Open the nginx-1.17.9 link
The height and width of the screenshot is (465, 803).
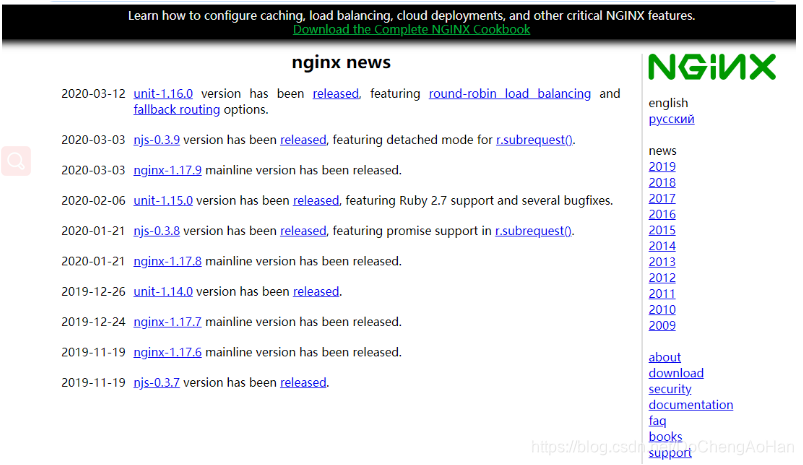pyautogui.click(x=167, y=170)
